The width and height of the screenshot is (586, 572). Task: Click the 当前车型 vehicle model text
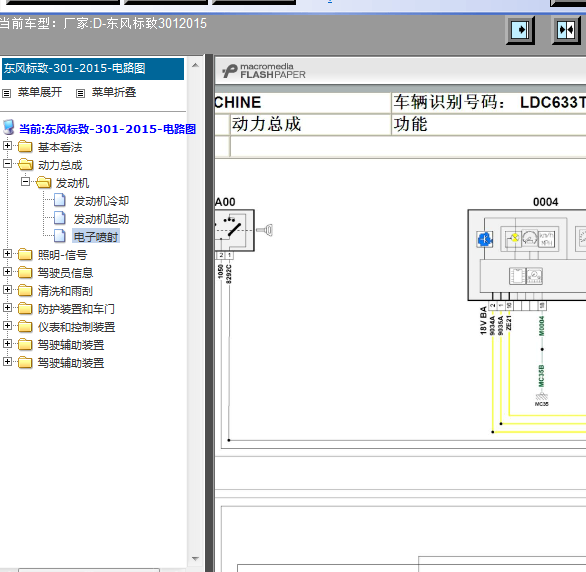pyautogui.click(x=103, y=24)
